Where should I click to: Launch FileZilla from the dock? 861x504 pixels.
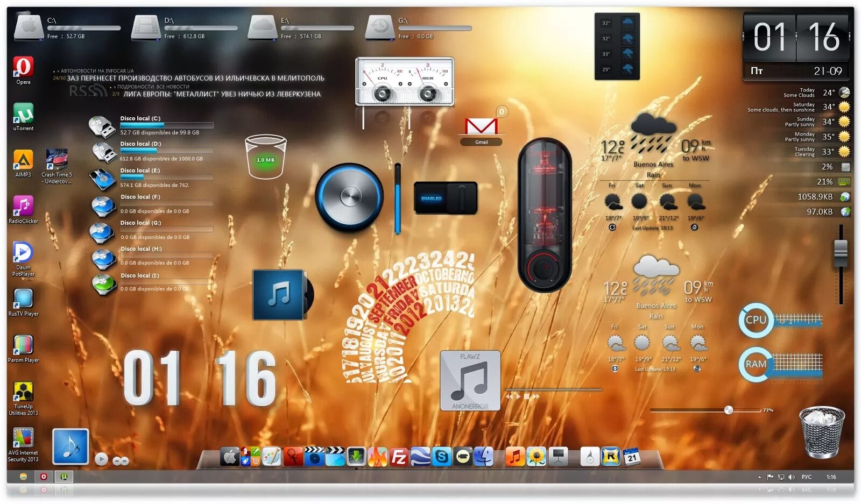pos(399,457)
